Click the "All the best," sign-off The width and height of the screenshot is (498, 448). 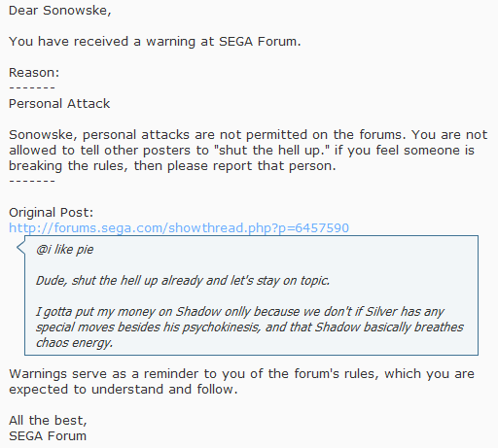click(x=48, y=421)
